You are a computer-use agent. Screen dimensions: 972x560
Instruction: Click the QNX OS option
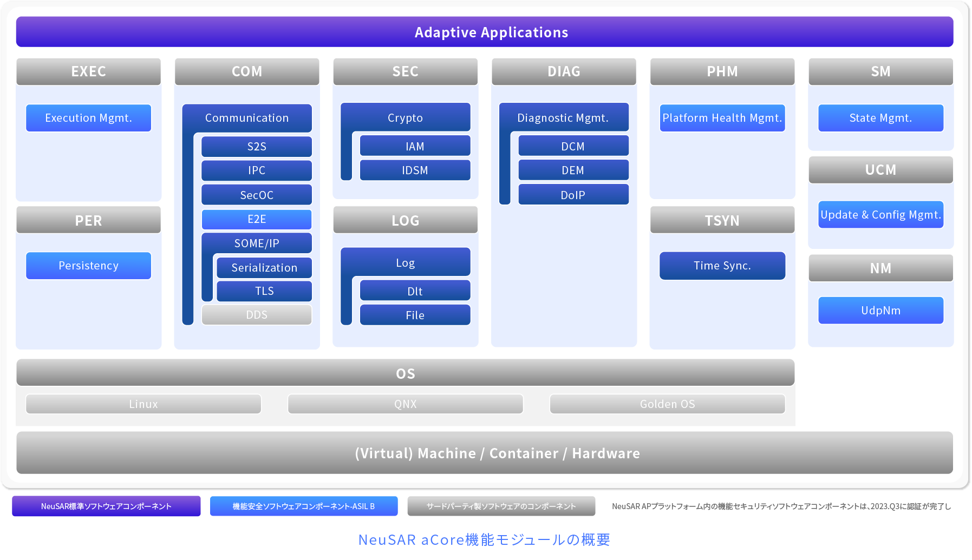coord(406,404)
